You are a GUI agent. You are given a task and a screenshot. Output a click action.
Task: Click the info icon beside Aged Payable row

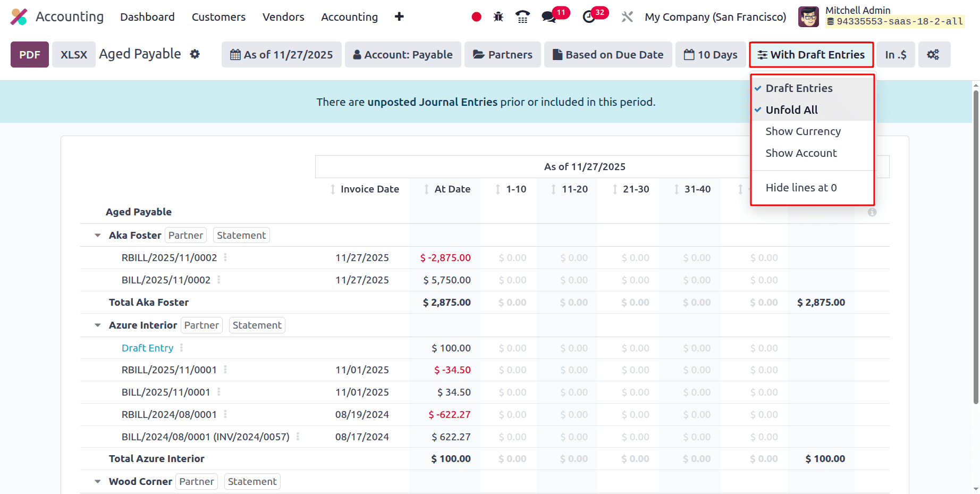(872, 212)
